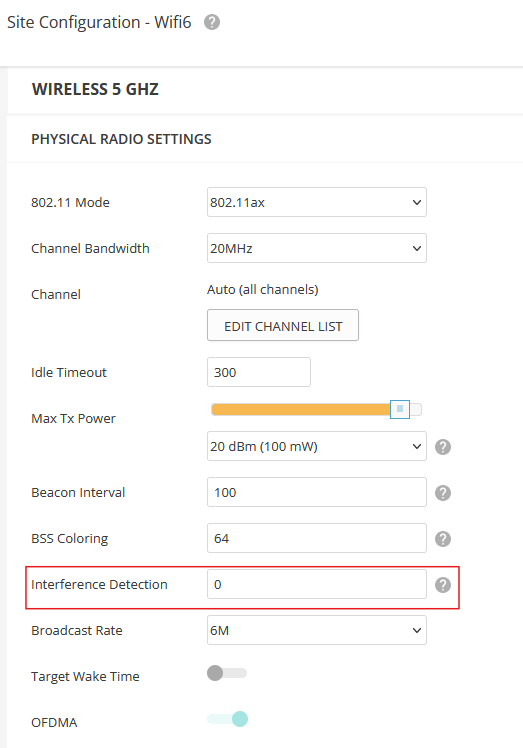
Task: Click the Max Tx Power slider handle
Action: click(400, 409)
